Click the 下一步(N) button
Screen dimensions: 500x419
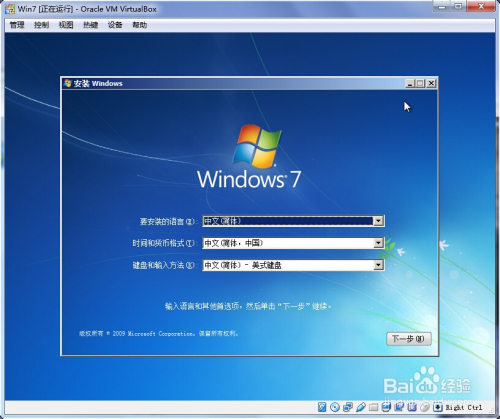pyautogui.click(x=409, y=339)
